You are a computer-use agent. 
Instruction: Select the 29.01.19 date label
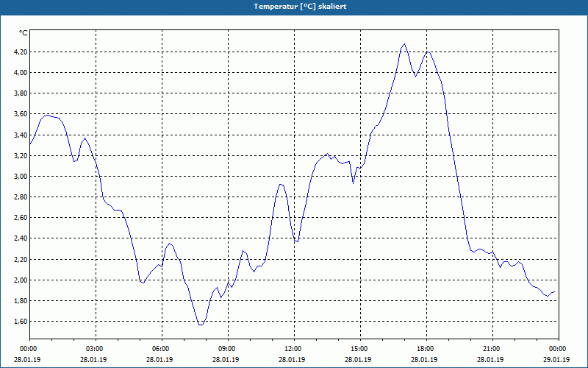556,359
